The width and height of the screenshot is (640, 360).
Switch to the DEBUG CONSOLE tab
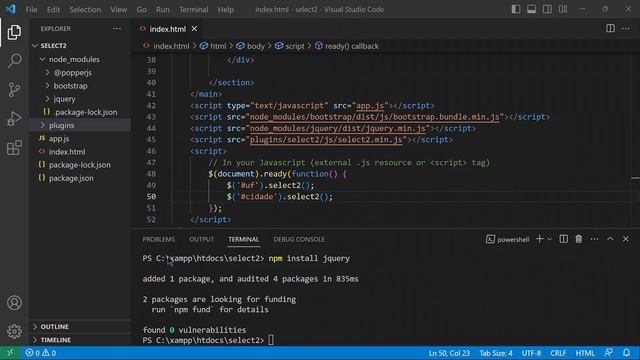click(x=299, y=240)
